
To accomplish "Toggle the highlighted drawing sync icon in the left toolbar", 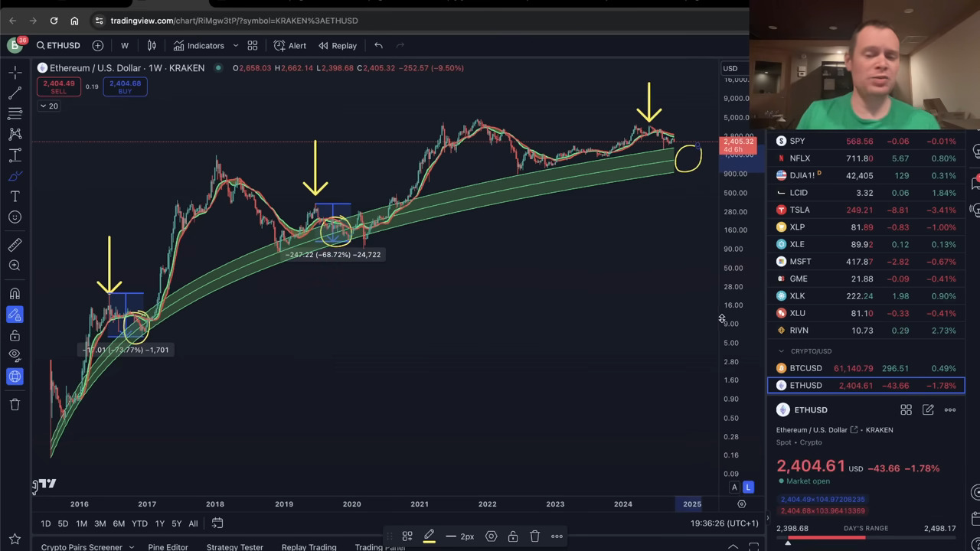I will click(15, 377).
